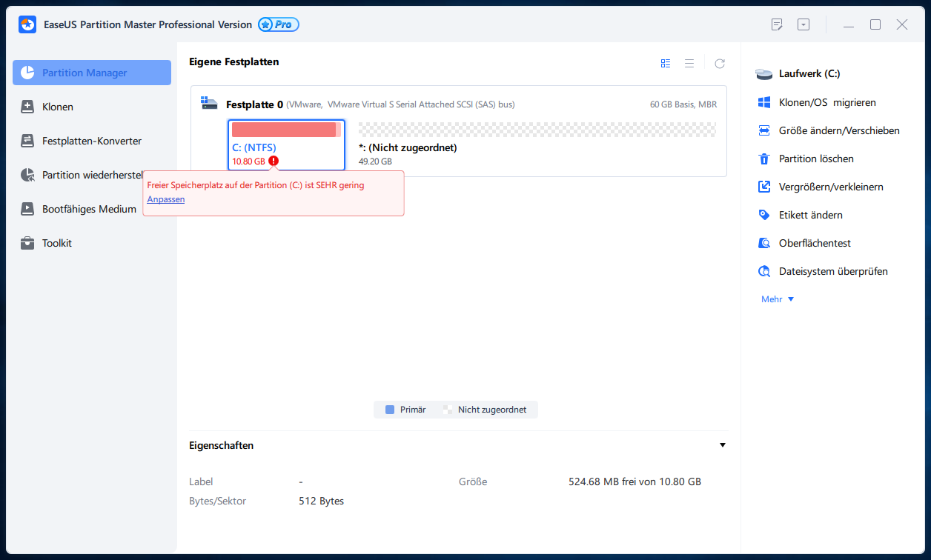This screenshot has height=560, width=931.
Task: Go to Festplatten-Konverter
Action: pyautogui.click(x=92, y=141)
